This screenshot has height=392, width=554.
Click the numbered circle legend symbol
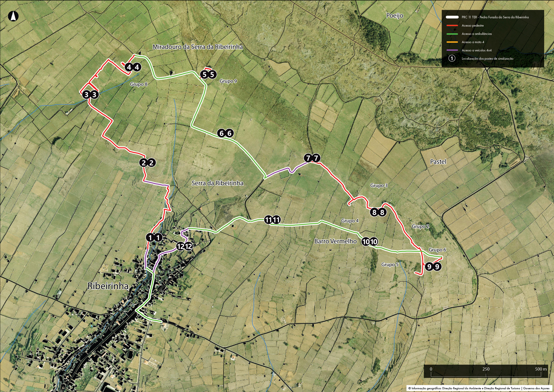click(452, 58)
